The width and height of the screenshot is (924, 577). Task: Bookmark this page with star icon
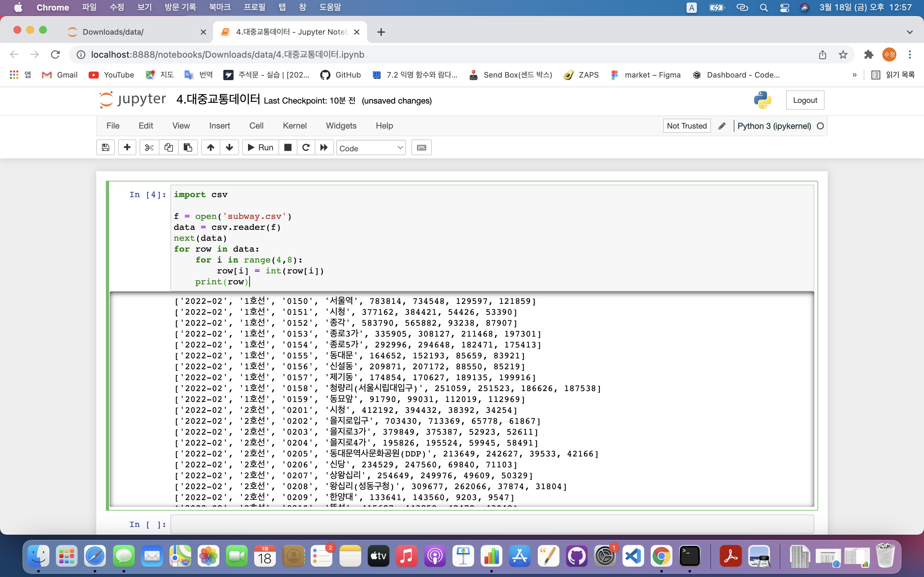click(x=843, y=54)
